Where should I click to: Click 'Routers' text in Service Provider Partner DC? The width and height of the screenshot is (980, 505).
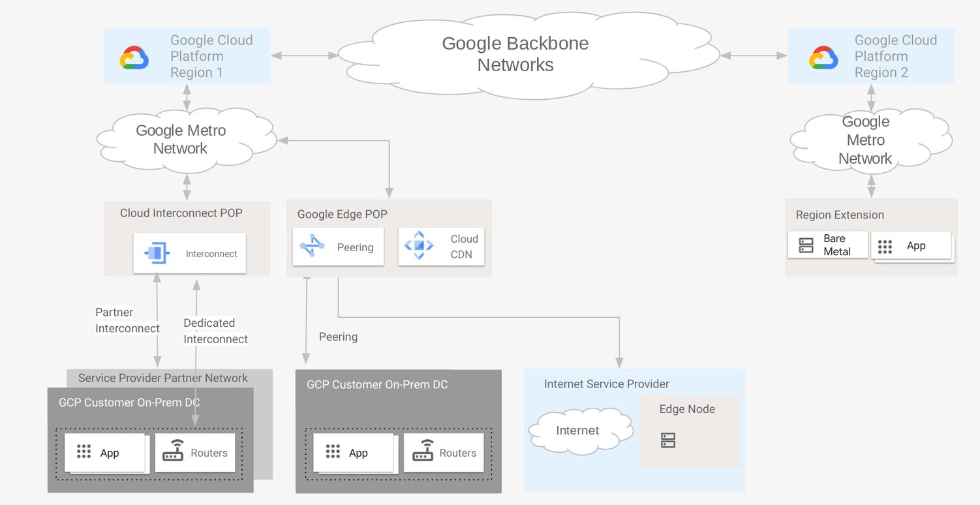pos(209,453)
